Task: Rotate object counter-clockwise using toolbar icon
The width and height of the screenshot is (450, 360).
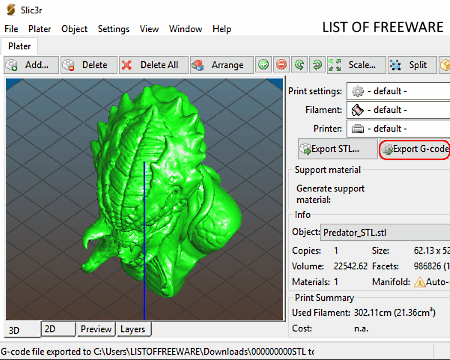Action: (x=300, y=65)
